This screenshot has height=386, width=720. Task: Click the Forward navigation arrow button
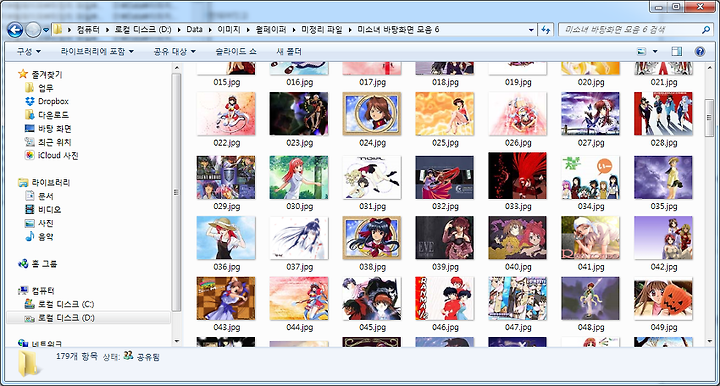click(x=33, y=30)
